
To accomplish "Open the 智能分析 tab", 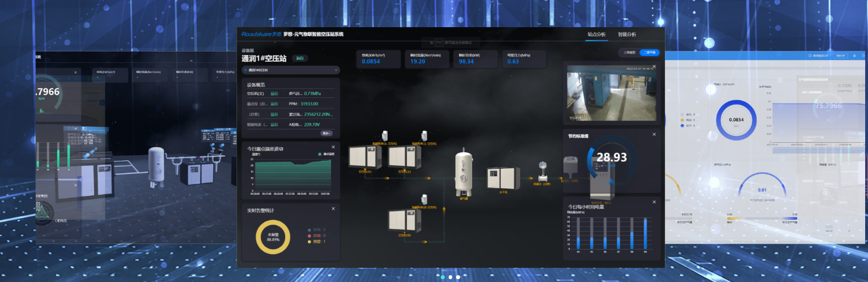I will click(x=626, y=35).
